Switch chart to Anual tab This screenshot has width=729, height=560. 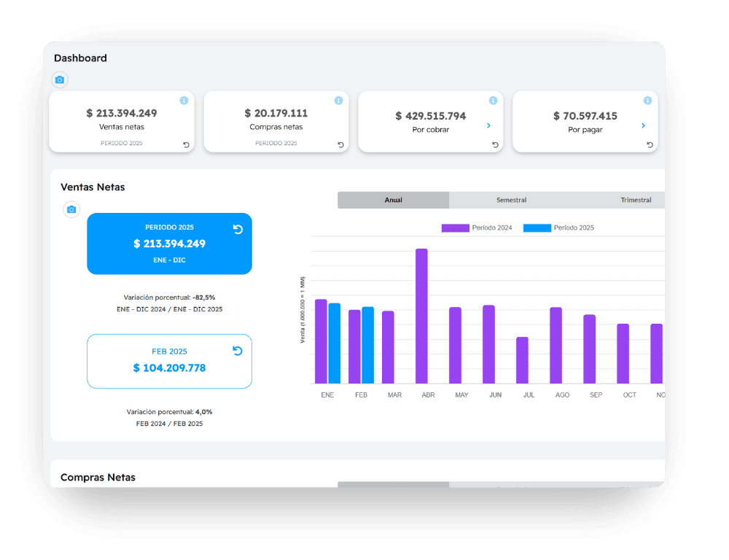(394, 200)
